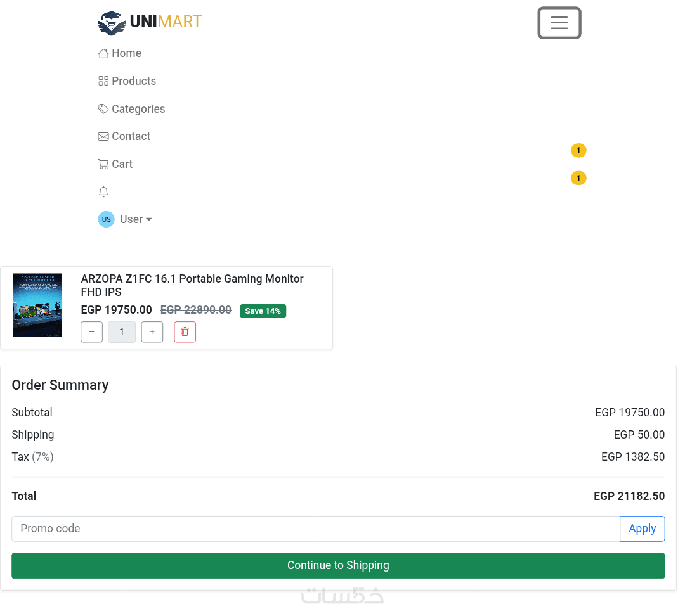Decrease quantity with the minus button
This screenshot has width=685, height=616.
(x=92, y=332)
